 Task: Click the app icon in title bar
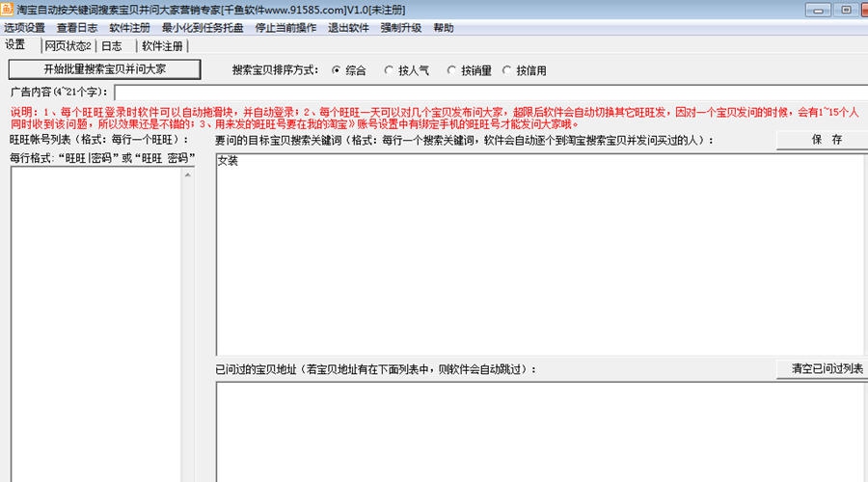pos(7,10)
